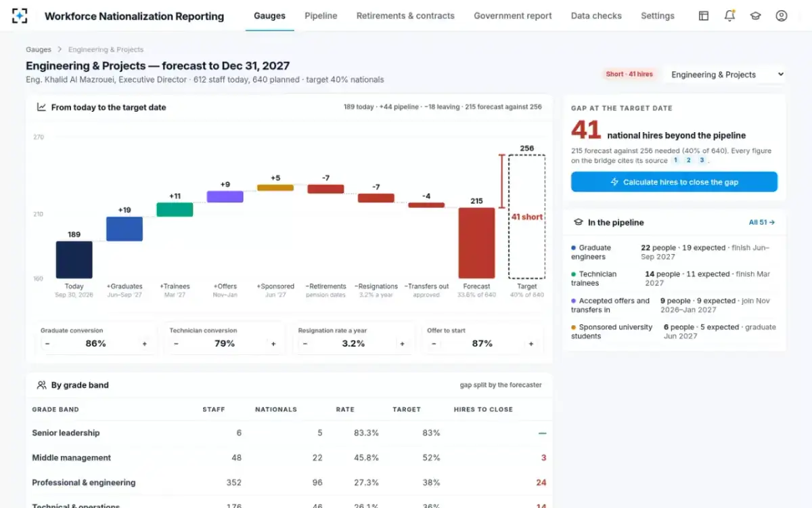Click the −Resignations bar
812x508 pixels.
(376, 198)
